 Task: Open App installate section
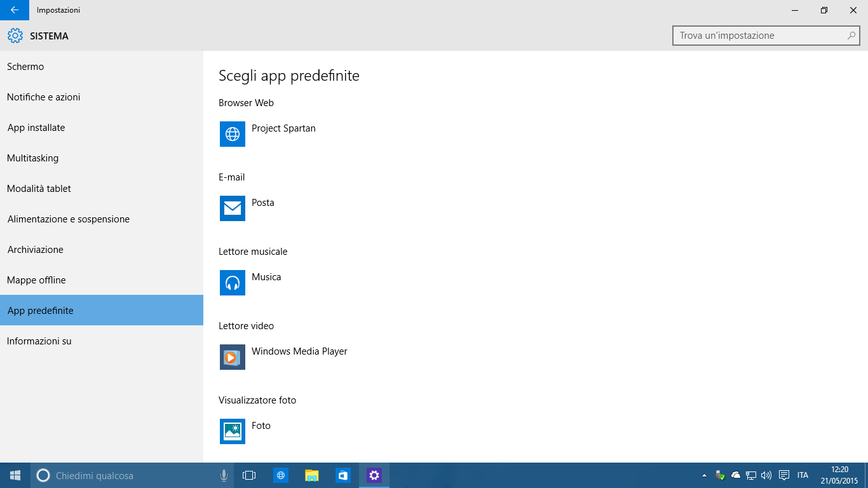(x=102, y=128)
